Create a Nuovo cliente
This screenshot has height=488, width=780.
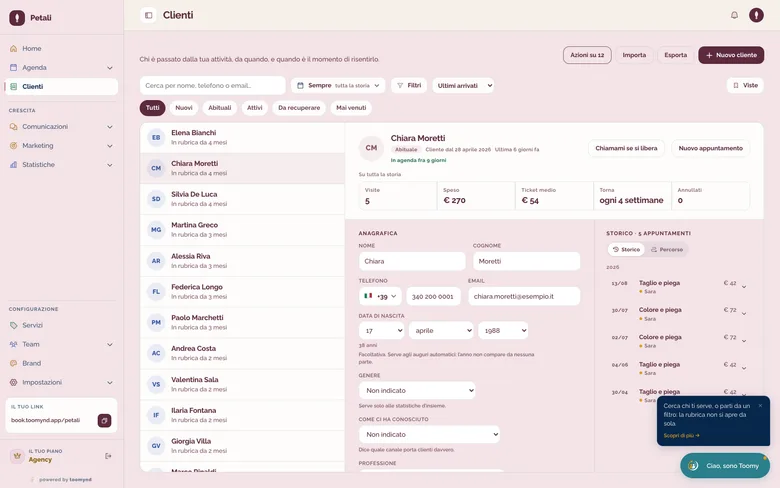[731, 55]
